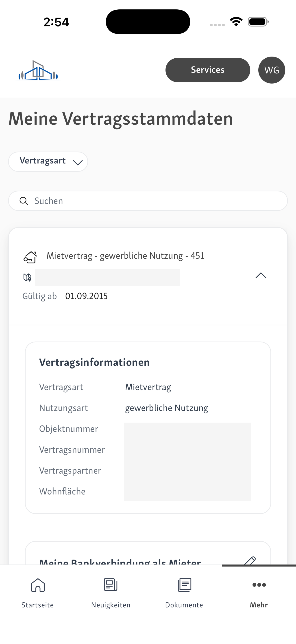Select the Mietvertrag value next to Vertragsart
The image size is (296, 644).
click(x=148, y=387)
